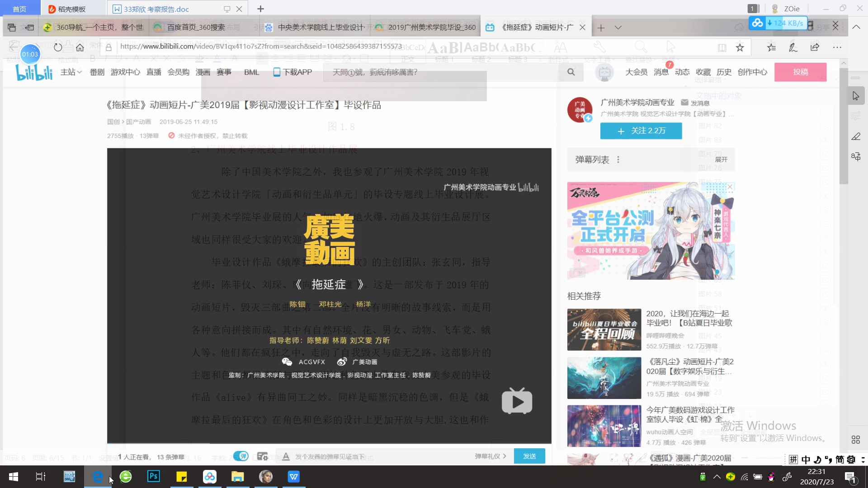
Task: Switch to 中央美术学院线上毕业设计 tab
Action: click(x=316, y=28)
